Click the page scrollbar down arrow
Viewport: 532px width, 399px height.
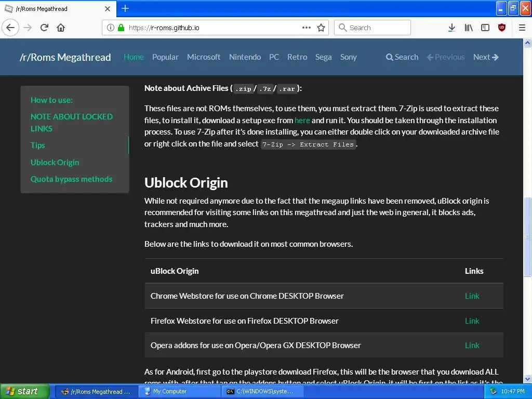tap(527, 379)
